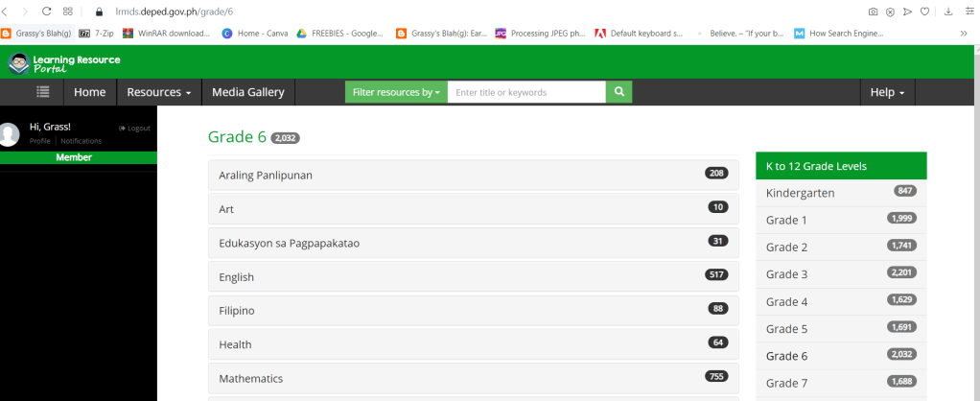
Task: Click the title or keywords search field
Action: 526,92
